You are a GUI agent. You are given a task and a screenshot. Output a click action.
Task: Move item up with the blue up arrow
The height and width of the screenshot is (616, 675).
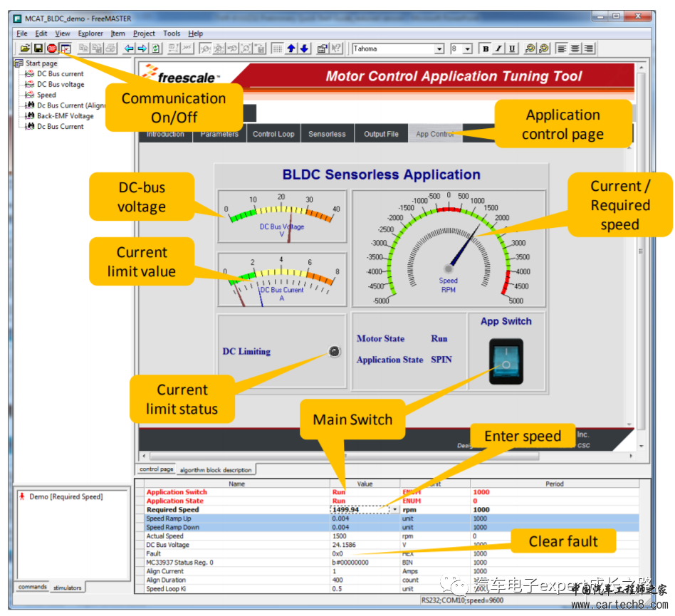coord(291,48)
